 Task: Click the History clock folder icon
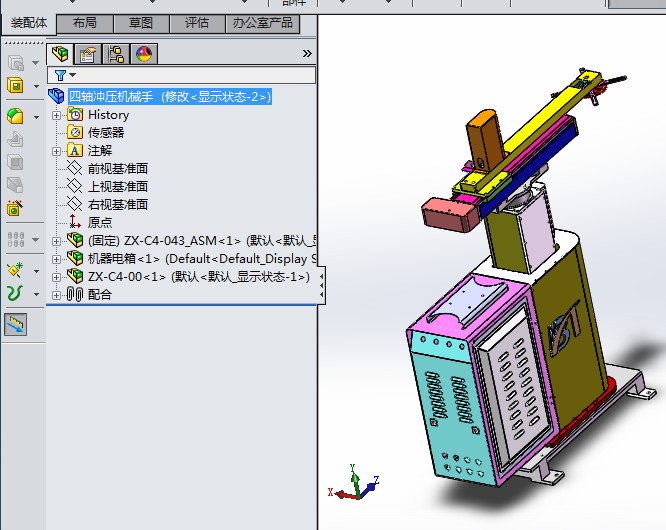75,115
